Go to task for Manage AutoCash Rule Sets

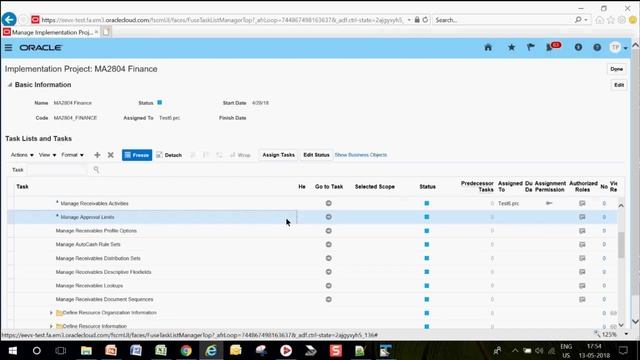pos(329,244)
